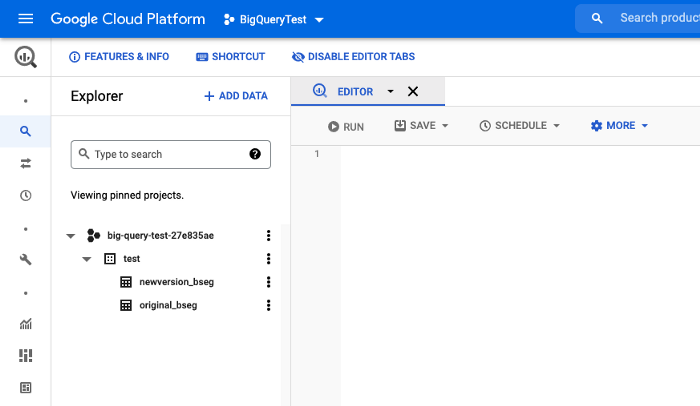The width and height of the screenshot is (700, 406).
Task: Open Data transfers in the sidebar
Action: coord(25,163)
